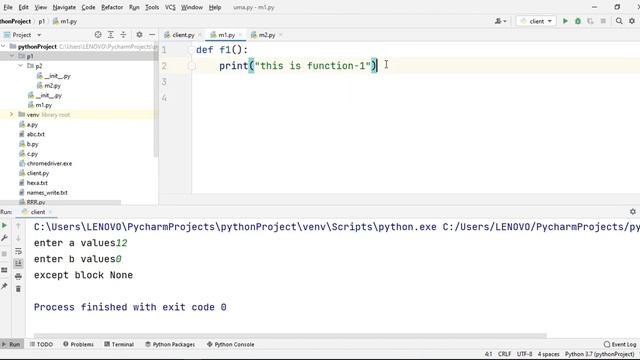The height and width of the screenshot is (360, 640).
Task: Print the console output icon
Action: point(18,276)
